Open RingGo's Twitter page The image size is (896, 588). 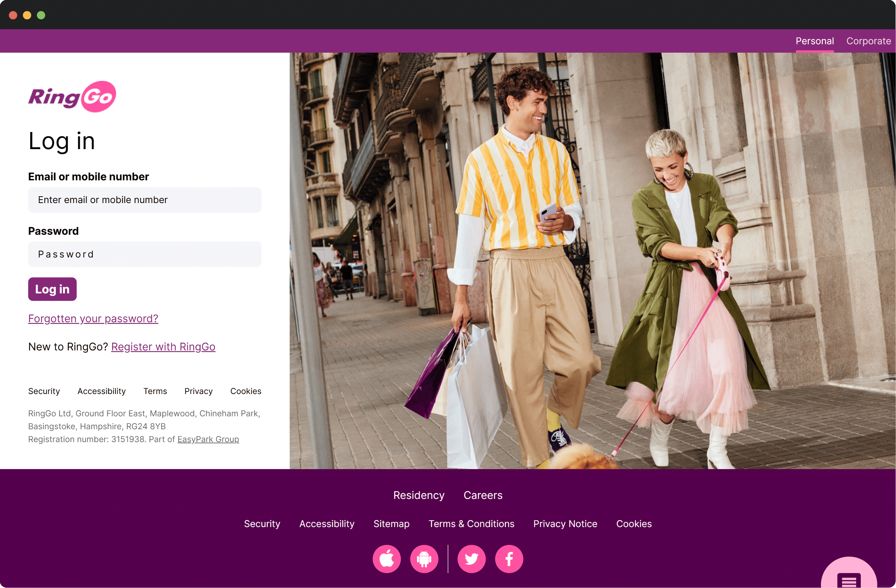click(x=471, y=559)
